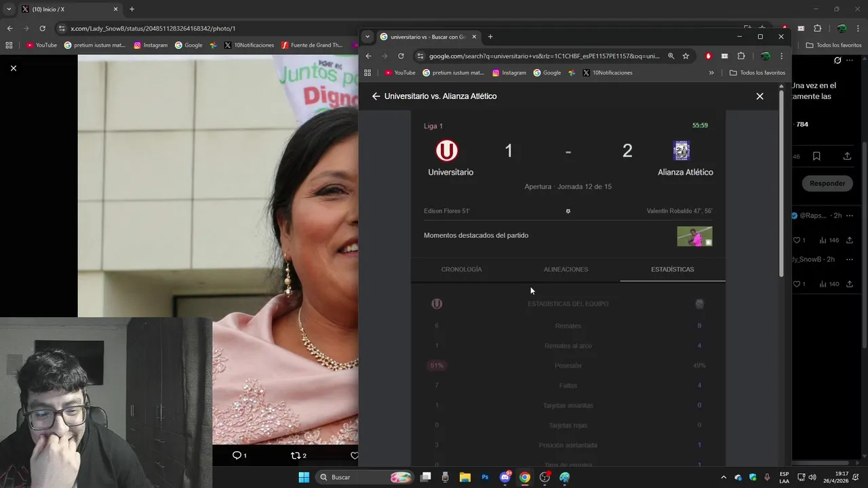
Task: Open YouTube bookmark in the Google window
Action: [400, 73]
